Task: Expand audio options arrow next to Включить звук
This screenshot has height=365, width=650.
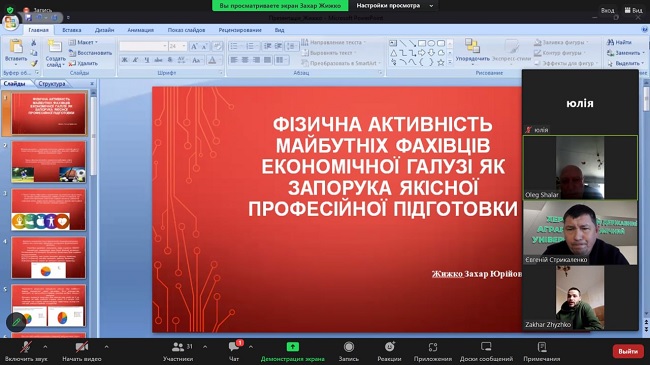Action: [45, 347]
